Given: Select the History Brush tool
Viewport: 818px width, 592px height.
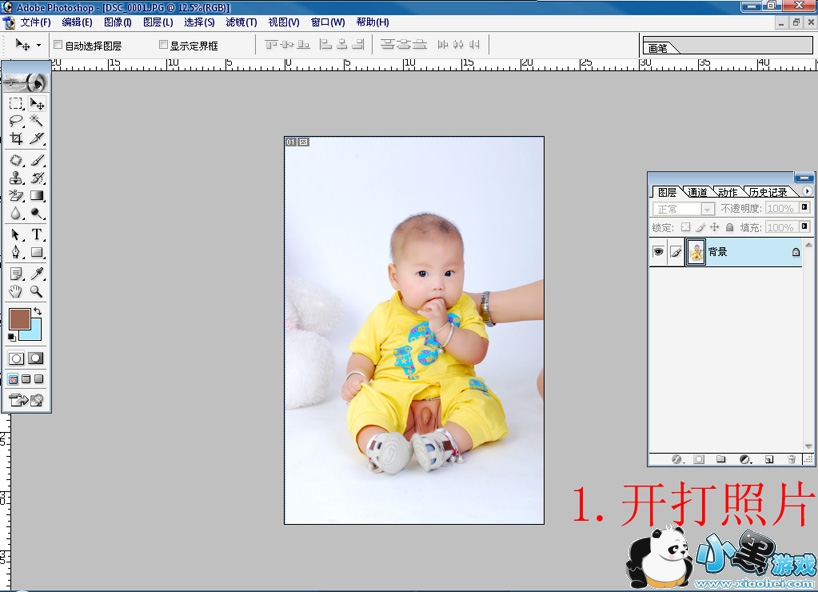Looking at the screenshot, I should click(x=37, y=178).
